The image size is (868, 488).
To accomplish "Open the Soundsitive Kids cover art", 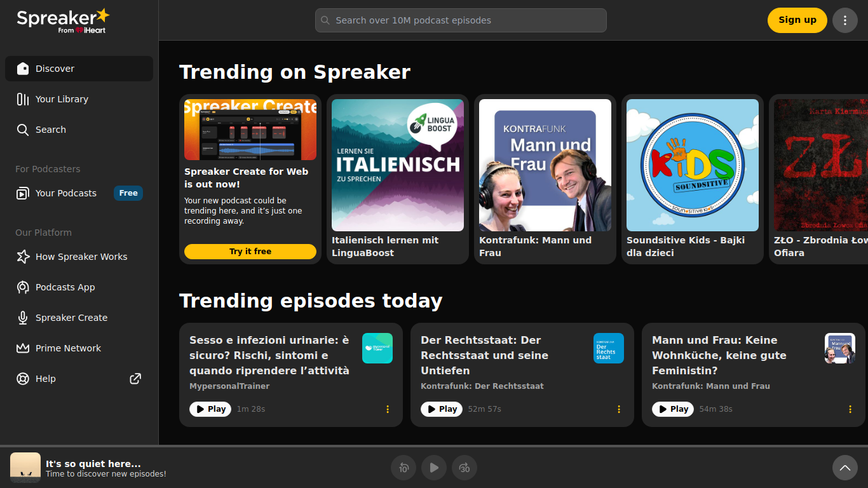I will pos(693,165).
